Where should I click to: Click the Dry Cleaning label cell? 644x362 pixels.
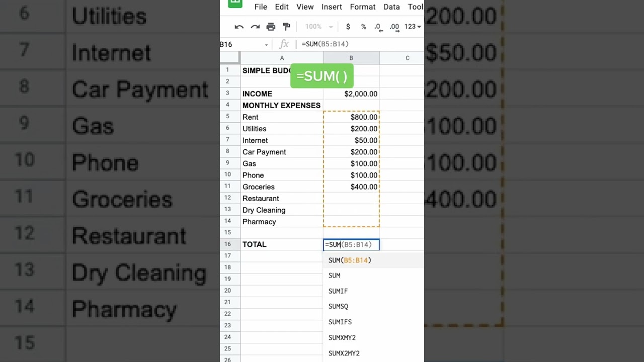point(282,210)
